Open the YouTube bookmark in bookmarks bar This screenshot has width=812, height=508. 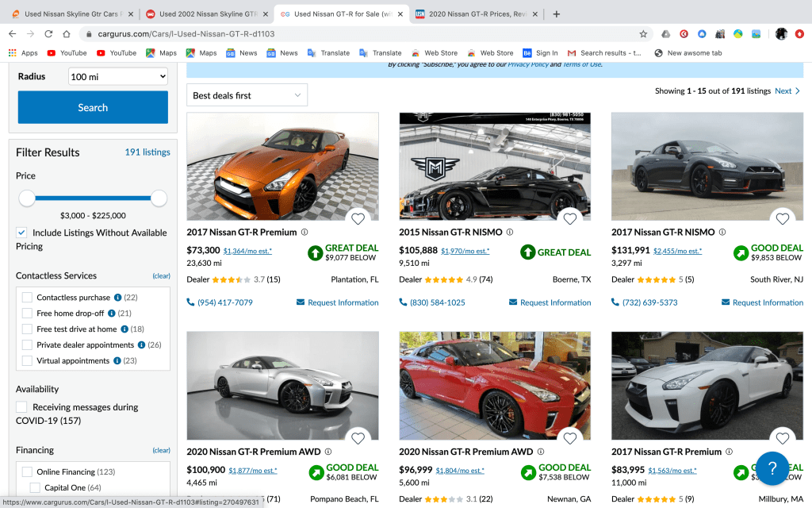67,53
